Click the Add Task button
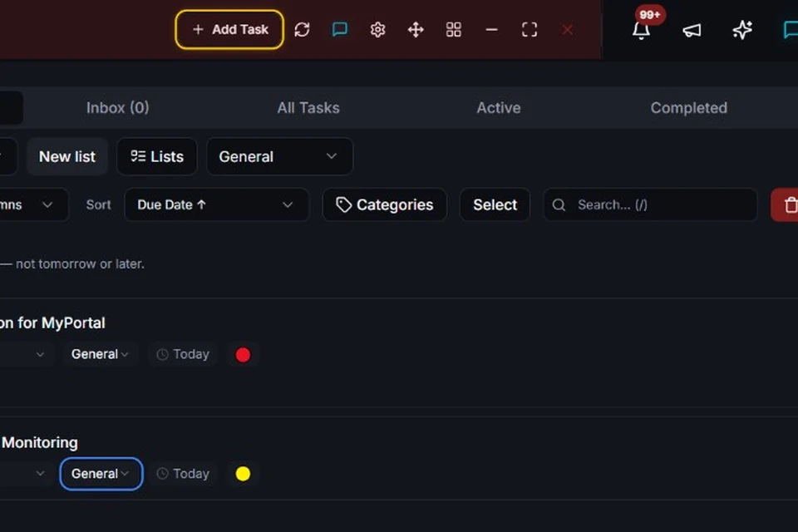 tap(229, 30)
